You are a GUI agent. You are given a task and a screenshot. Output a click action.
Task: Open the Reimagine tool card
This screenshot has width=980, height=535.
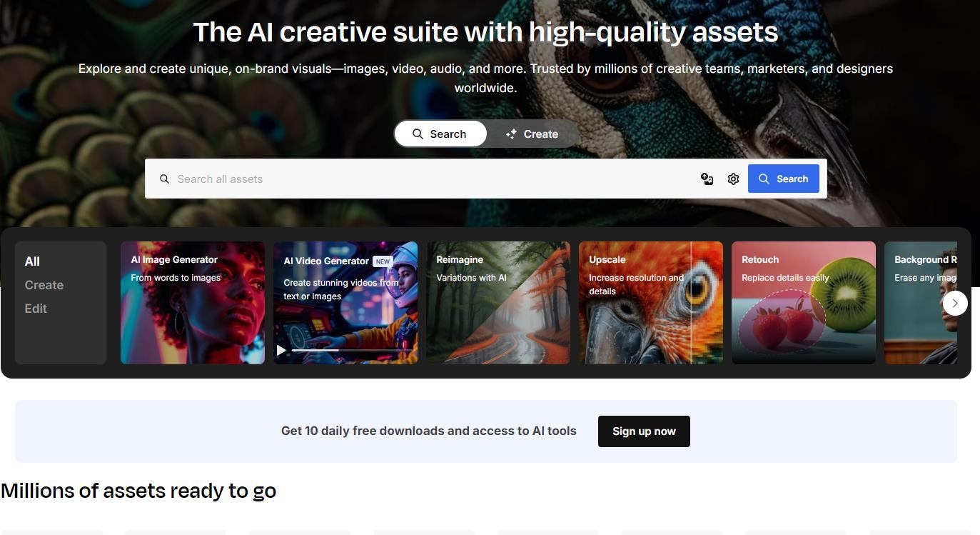498,303
